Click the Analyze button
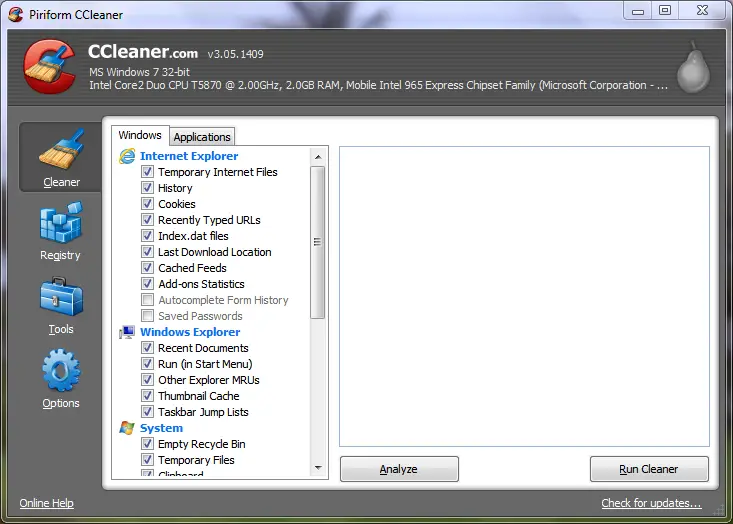 tap(399, 469)
